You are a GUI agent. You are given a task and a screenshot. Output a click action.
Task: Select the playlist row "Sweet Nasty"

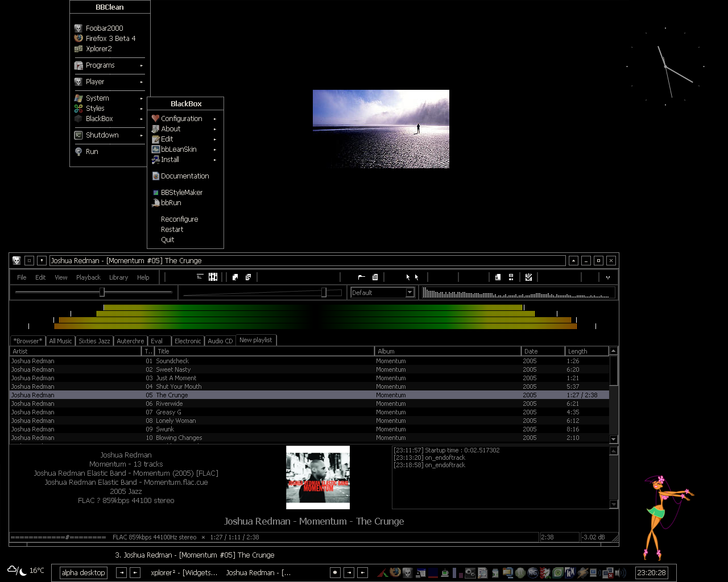[309, 369]
